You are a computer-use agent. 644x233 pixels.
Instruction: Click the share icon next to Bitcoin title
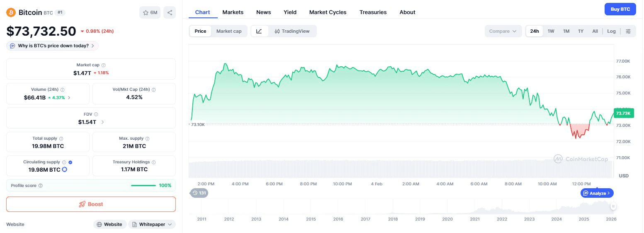[169, 12]
